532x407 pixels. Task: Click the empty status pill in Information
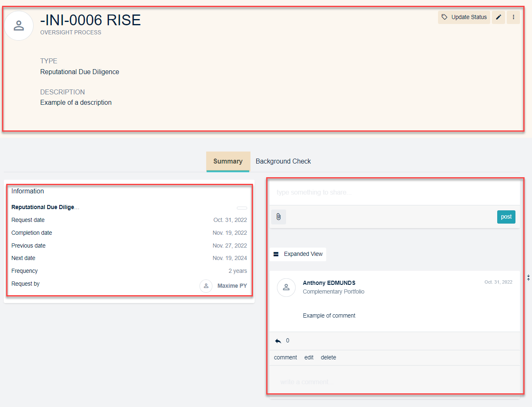(242, 208)
